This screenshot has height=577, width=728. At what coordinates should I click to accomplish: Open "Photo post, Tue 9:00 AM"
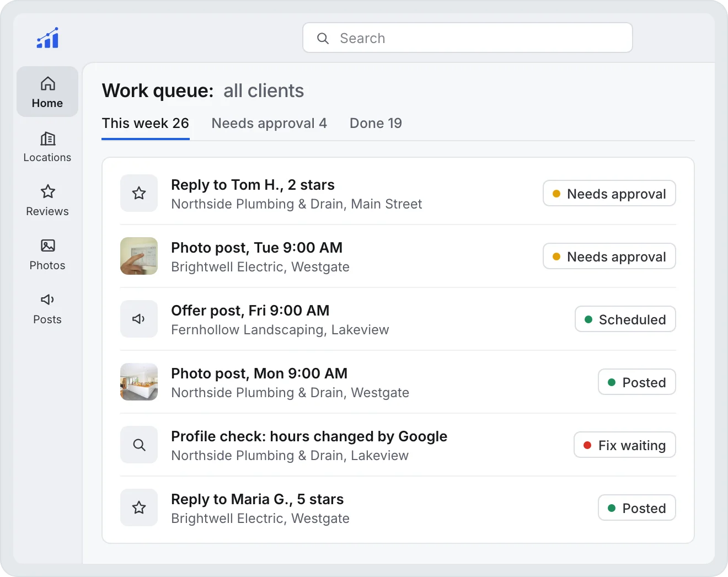257,248
